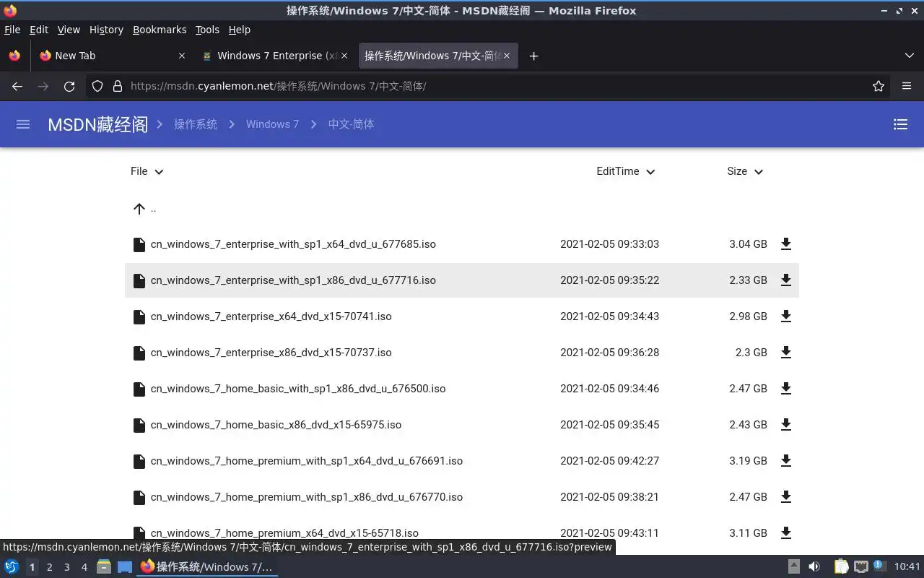Open cn_windows_7_enterprise_x64_dvd_x15-70741.iso link
Image resolution: width=924 pixels, height=578 pixels.
click(x=271, y=316)
